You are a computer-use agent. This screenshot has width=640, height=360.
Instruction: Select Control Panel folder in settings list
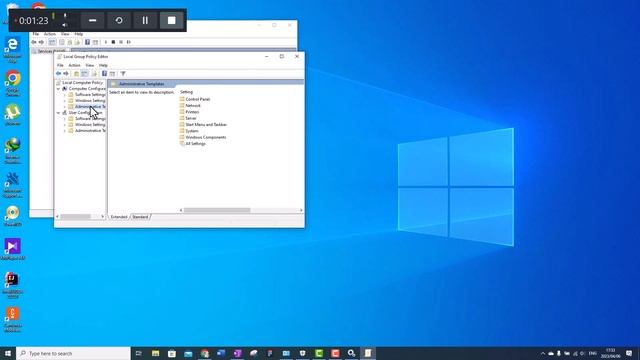coord(195,99)
